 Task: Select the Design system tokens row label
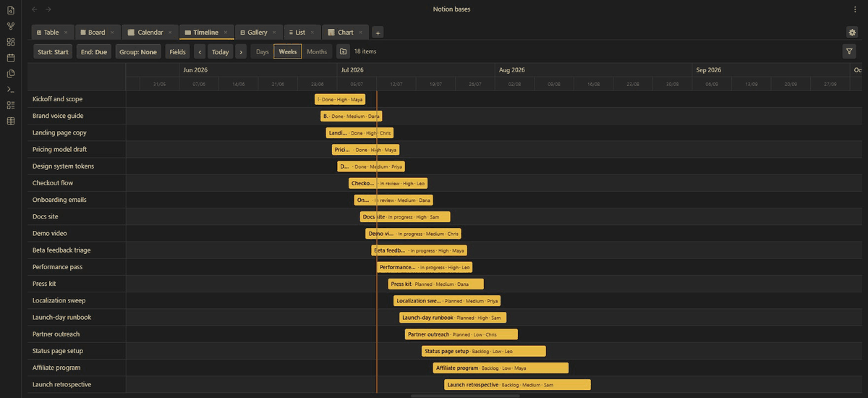click(63, 166)
